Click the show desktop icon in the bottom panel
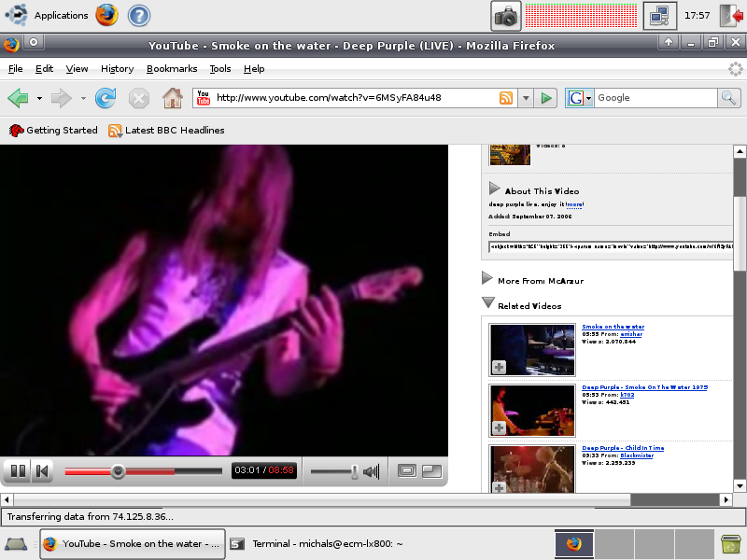The height and width of the screenshot is (560, 747). point(16,544)
